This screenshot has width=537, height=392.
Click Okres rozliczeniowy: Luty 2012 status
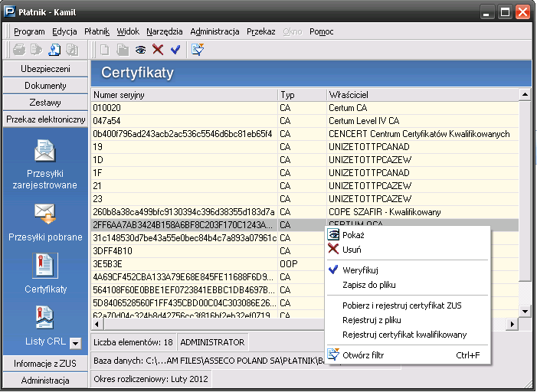[x=151, y=379]
